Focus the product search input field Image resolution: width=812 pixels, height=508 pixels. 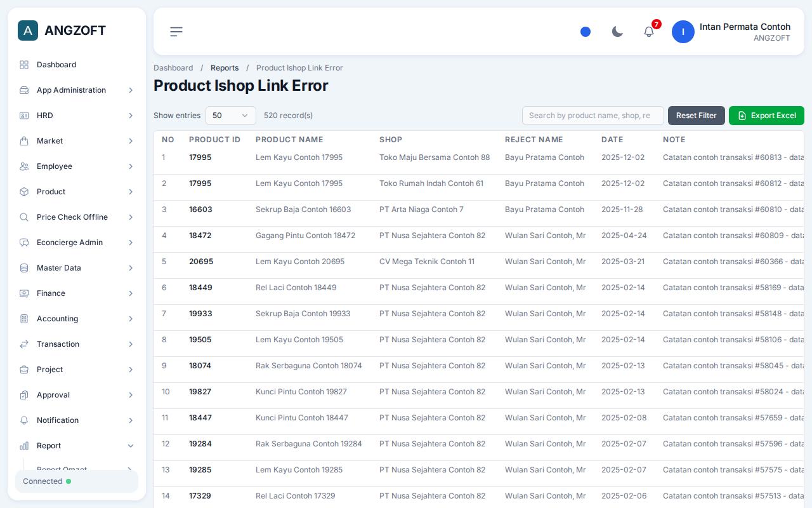[x=593, y=116]
